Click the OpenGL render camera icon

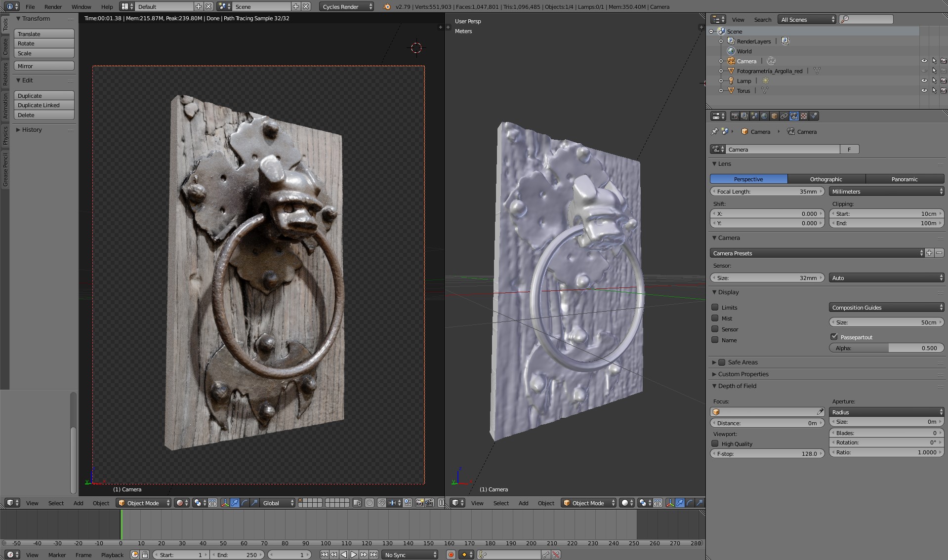tap(420, 503)
